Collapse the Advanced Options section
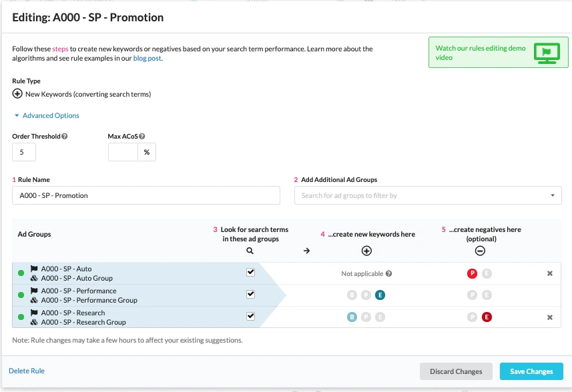 [47, 115]
